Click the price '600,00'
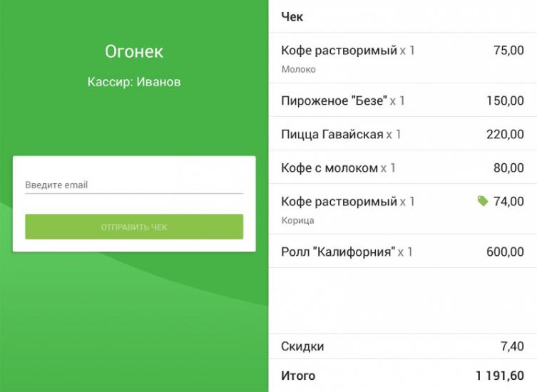This screenshot has height=392, width=537. click(505, 252)
